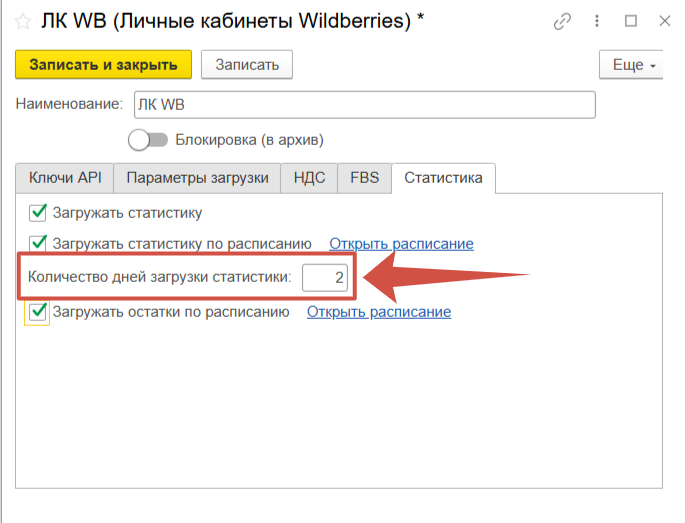The image size is (685, 523).
Task: Switch to the Ключи API tab
Action: pyautogui.click(x=65, y=178)
